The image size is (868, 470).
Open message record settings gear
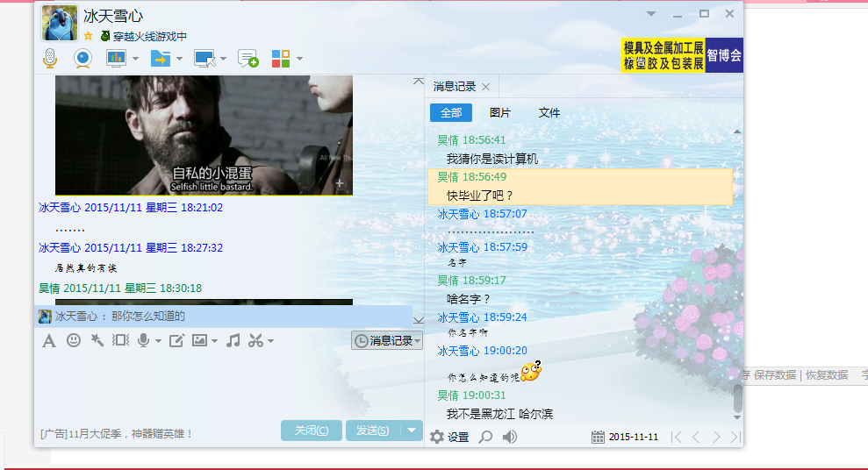(437, 437)
